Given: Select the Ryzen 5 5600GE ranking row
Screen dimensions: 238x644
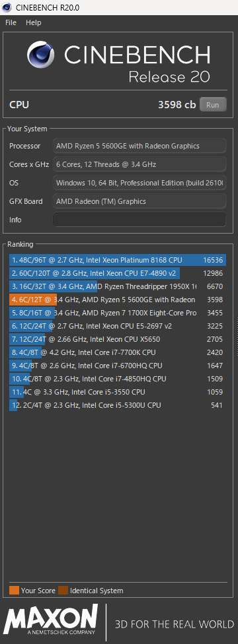Looking at the screenshot, I should [x=118, y=300].
